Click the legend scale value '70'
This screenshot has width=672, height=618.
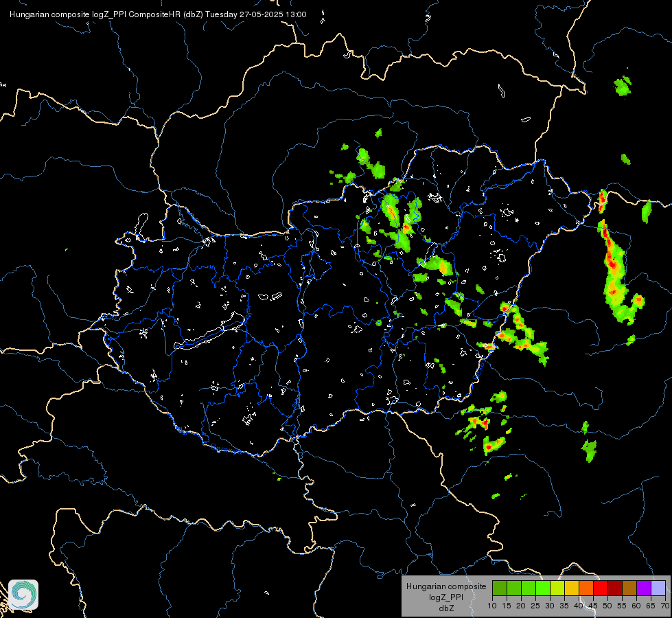[x=664, y=606]
